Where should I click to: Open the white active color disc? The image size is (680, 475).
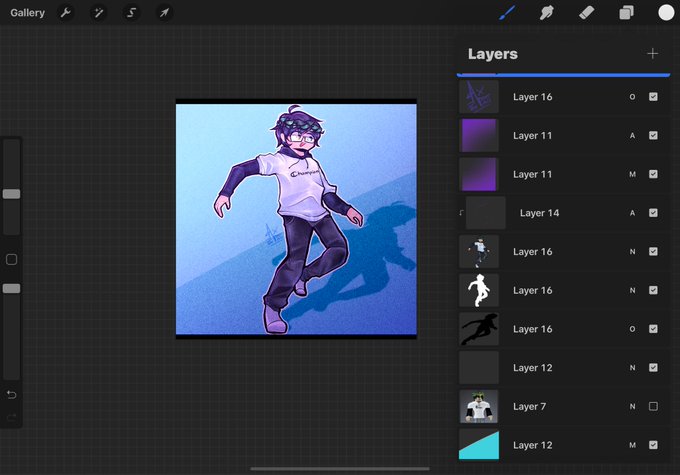point(666,13)
